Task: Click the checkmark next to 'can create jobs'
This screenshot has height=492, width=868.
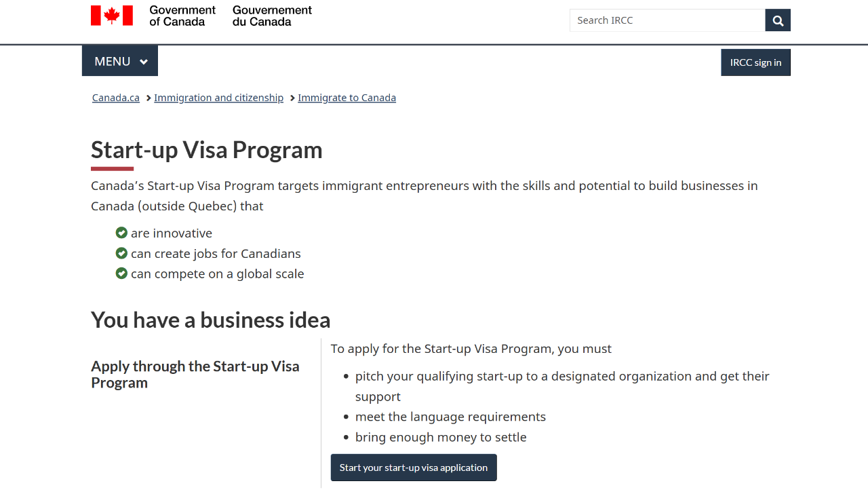Action: coord(121,253)
